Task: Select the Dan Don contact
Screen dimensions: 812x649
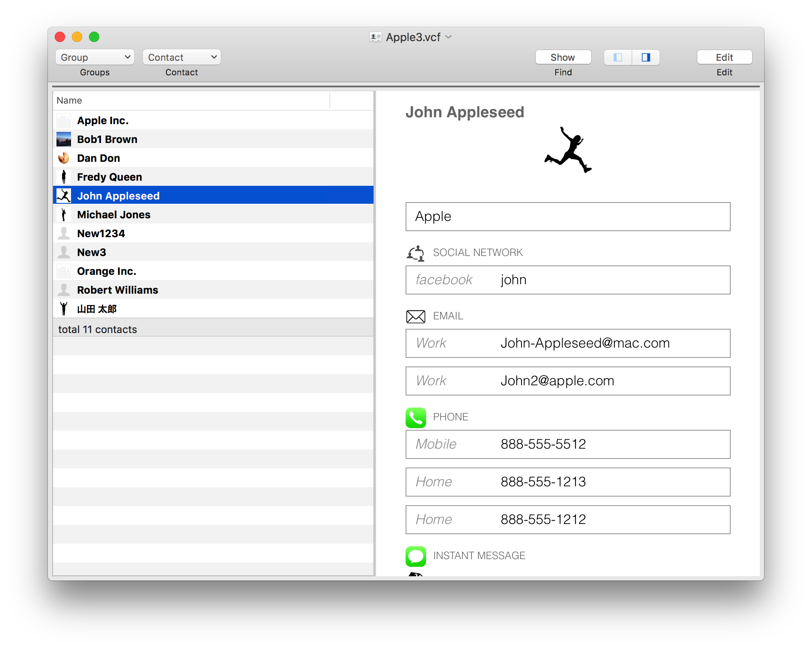Action: coord(213,158)
